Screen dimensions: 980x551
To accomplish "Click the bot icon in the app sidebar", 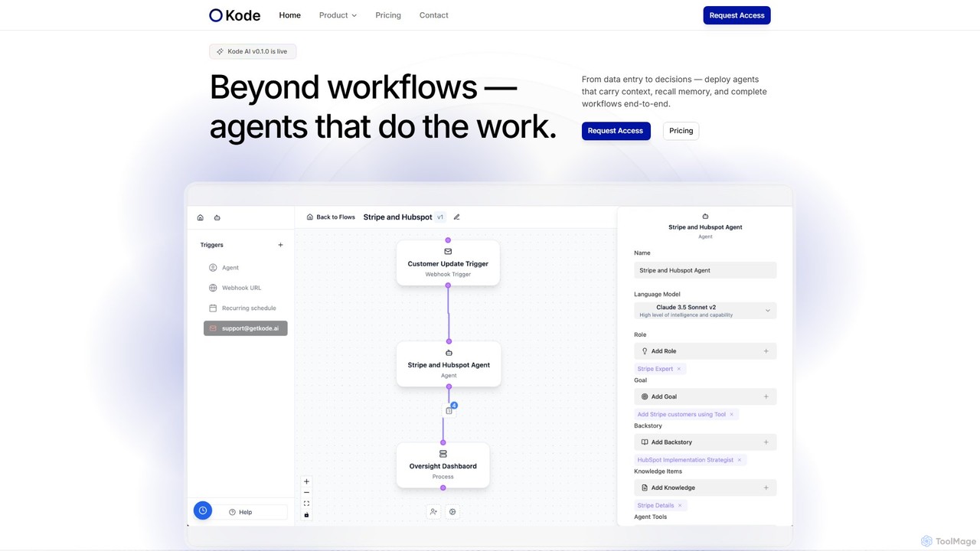I will point(217,217).
